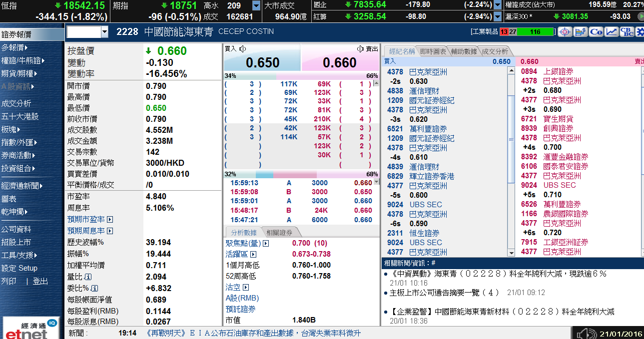
Task: Click the speaker volume icon beside the date
Action: coord(587,333)
